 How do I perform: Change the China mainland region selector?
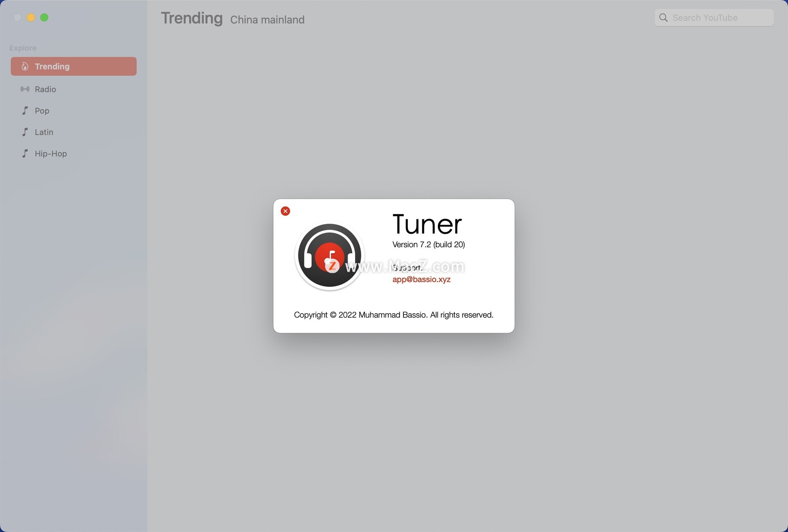pyautogui.click(x=267, y=20)
